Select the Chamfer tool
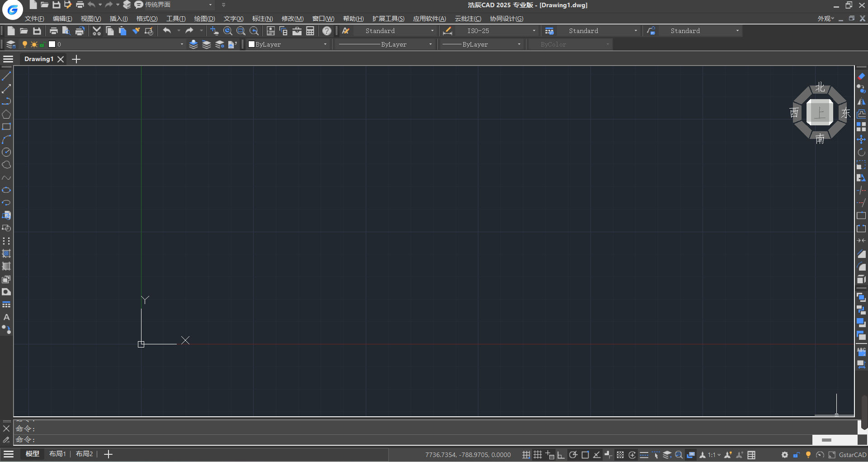The height and width of the screenshot is (462, 868). click(861, 254)
